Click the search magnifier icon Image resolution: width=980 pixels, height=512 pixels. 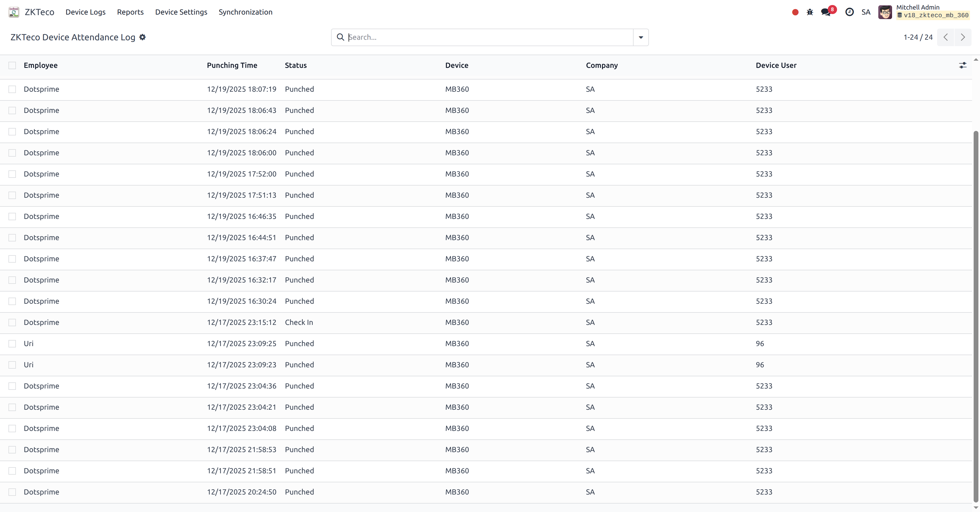click(340, 37)
